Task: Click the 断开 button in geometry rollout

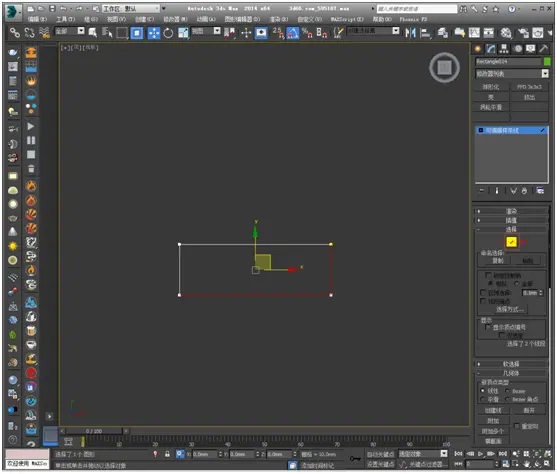Action: click(529, 410)
